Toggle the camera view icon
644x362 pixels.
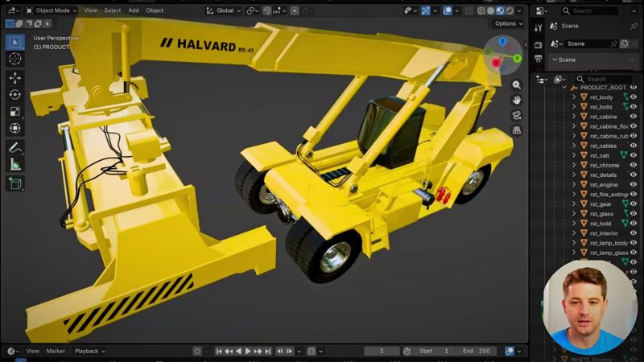tap(517, 115)
